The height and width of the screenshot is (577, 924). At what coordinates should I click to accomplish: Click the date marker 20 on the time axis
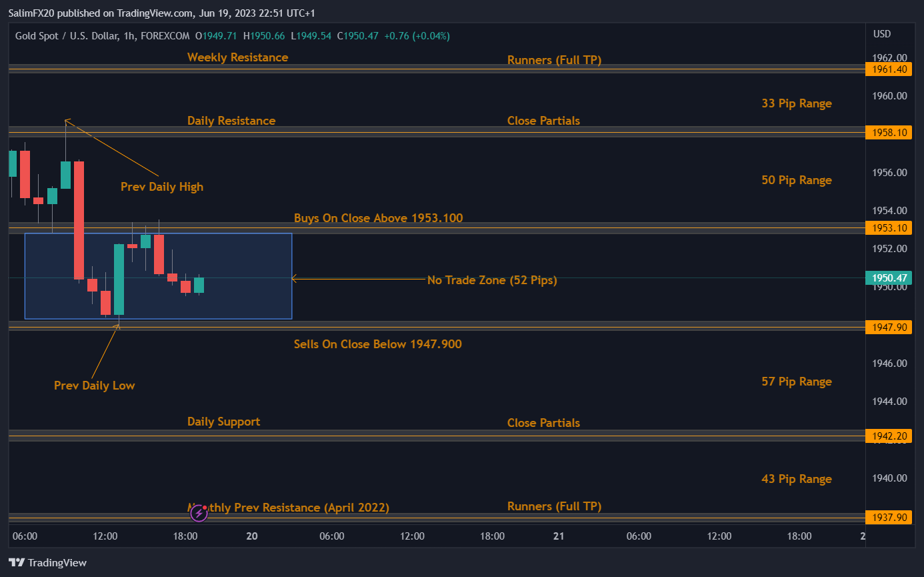251,536
